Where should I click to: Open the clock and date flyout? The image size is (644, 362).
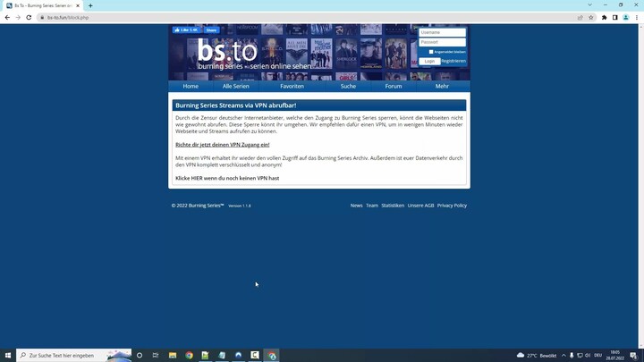coord(614,356)
